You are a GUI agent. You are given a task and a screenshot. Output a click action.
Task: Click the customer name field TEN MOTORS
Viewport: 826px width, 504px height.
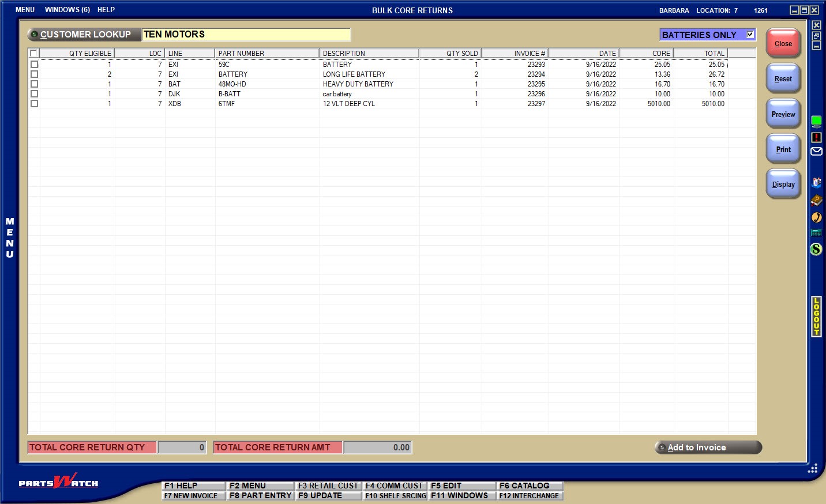246,35
